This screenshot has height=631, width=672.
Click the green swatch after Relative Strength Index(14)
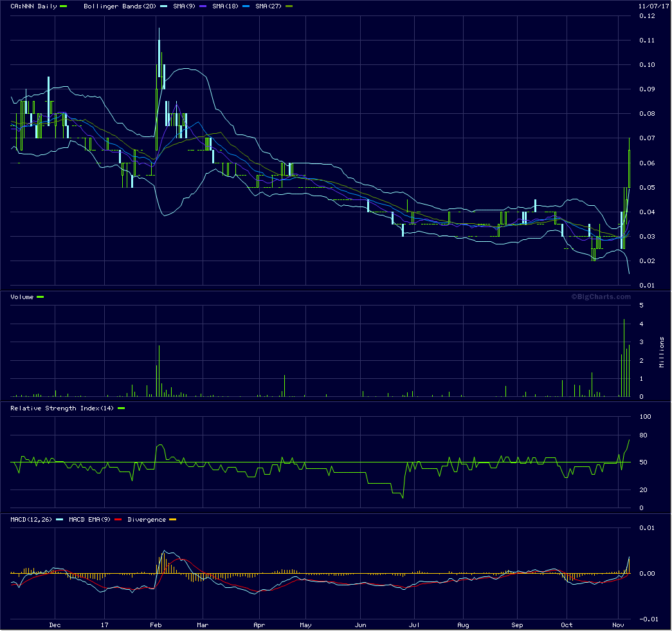pos(122,408)
